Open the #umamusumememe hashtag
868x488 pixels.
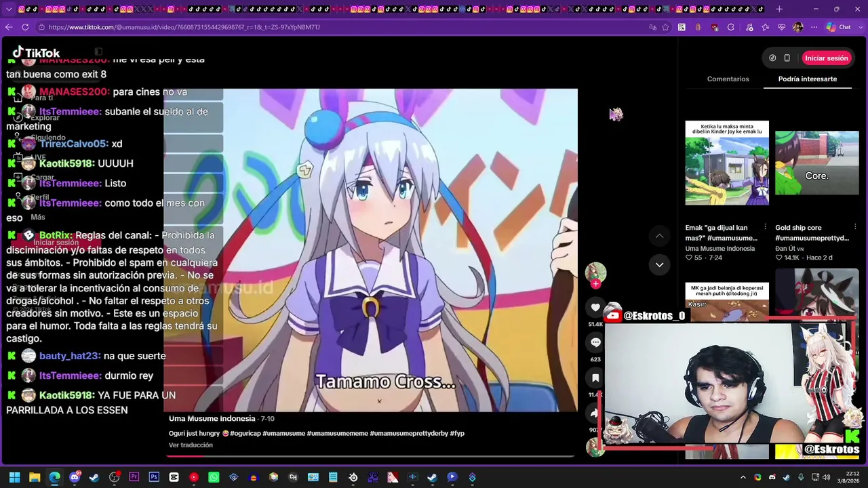tap(337, 433)
